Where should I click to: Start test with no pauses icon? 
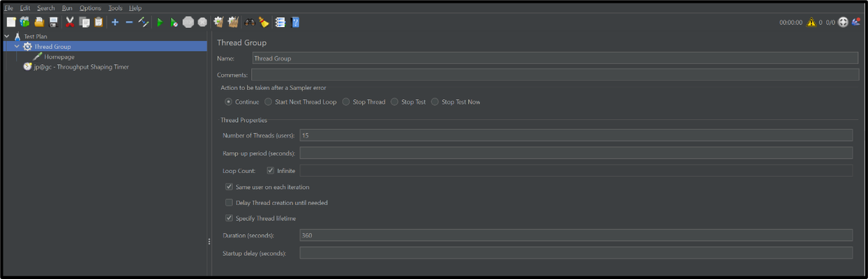coord(174,22)
